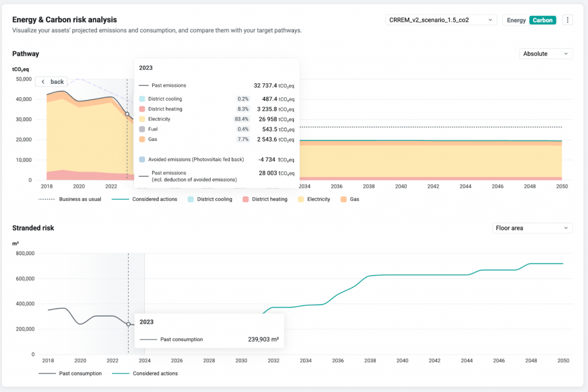Select the Carbon tab
Screen dimensions: 588x392
click(x=542, y=20)
